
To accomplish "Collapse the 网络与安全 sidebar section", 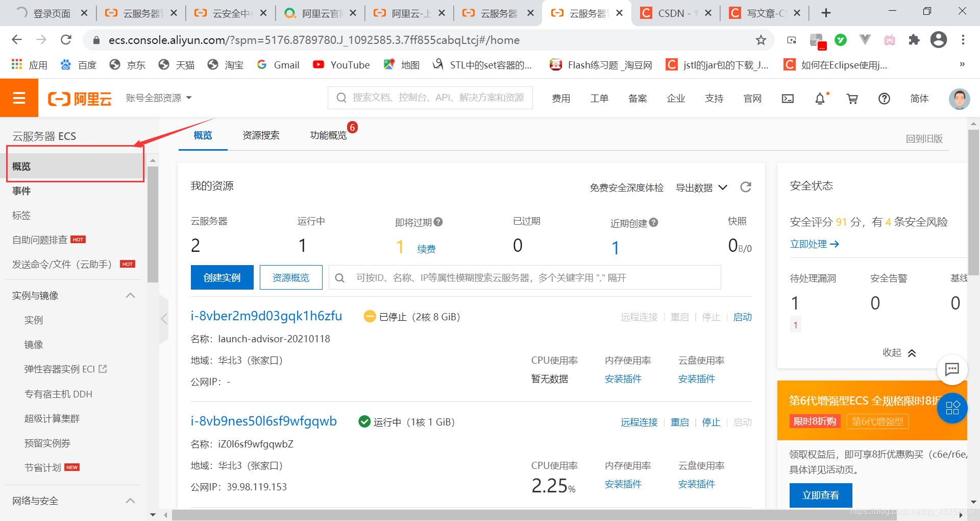I will pyautogui.click(x=130, y=501).
